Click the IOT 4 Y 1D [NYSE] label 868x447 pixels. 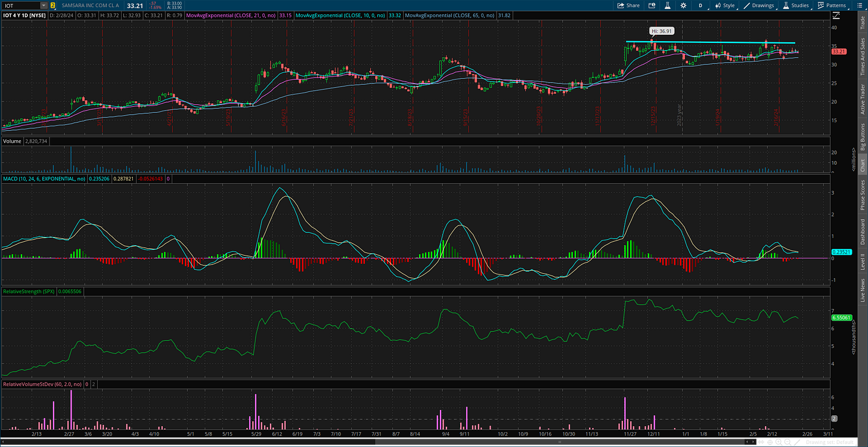point(24,14)
